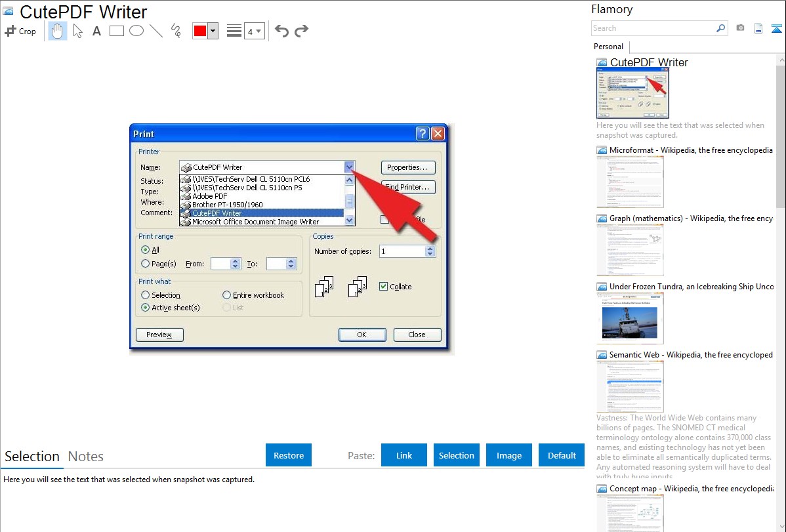Pick the Dell CL 5110cn PCL6 printer
Viewport: 786px width, 532px height.
(262, 179)
